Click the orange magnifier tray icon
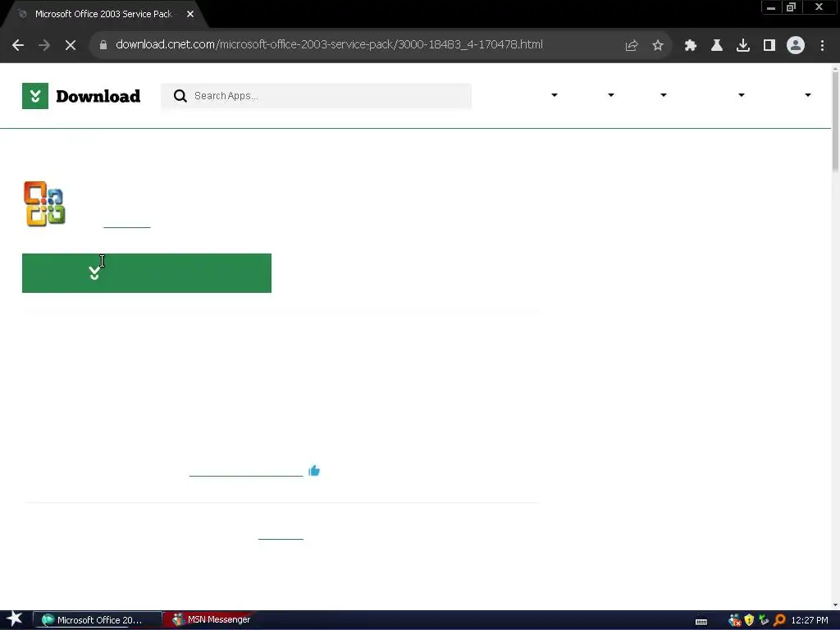This screenshot has width=840, height=630. point(779,620)
